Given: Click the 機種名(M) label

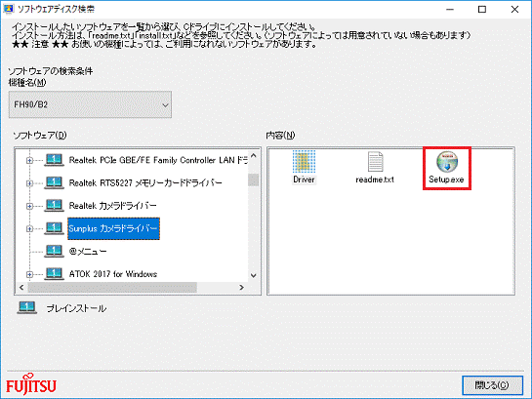Looking at the screenshot, I should [27, 82].
